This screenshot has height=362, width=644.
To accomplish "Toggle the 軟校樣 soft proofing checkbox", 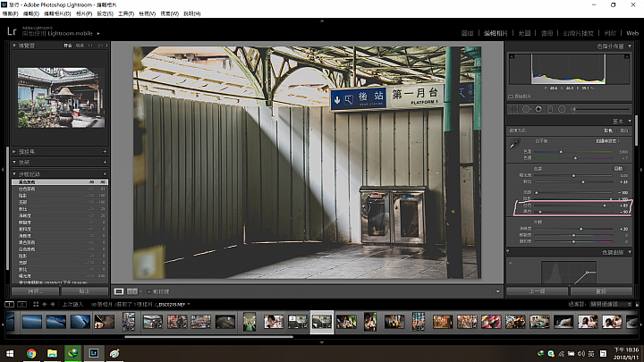I will tap(149, 291).
